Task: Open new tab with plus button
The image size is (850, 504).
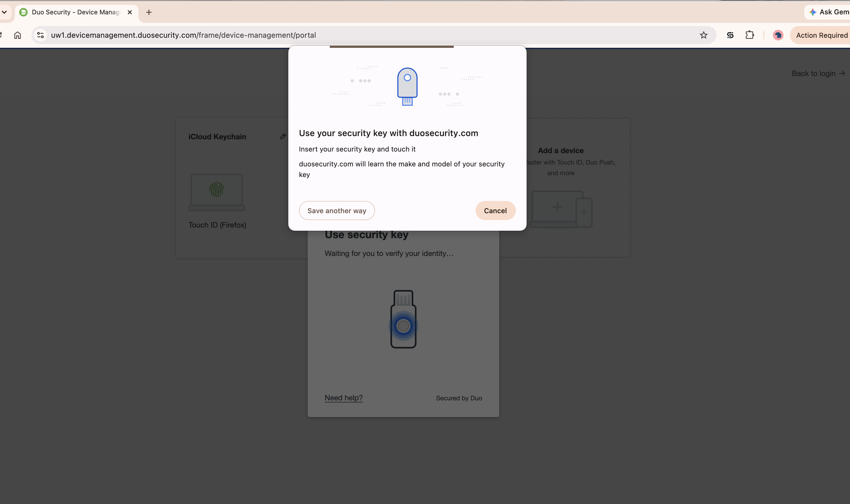Action: (x=149, y=12)
